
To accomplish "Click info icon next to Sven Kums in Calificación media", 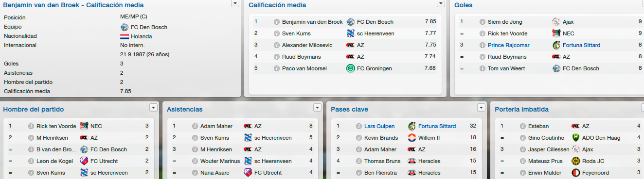I will (277, 33).
